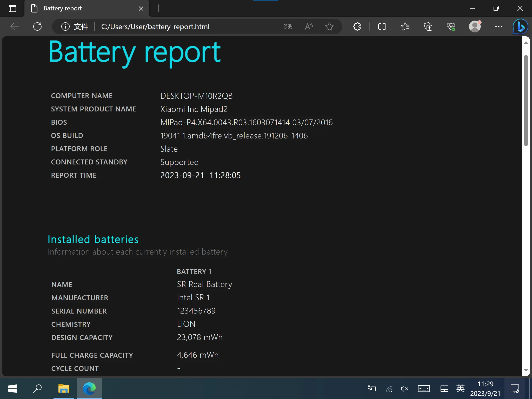Click chemistry value 'LION'

tap(186, 324)
